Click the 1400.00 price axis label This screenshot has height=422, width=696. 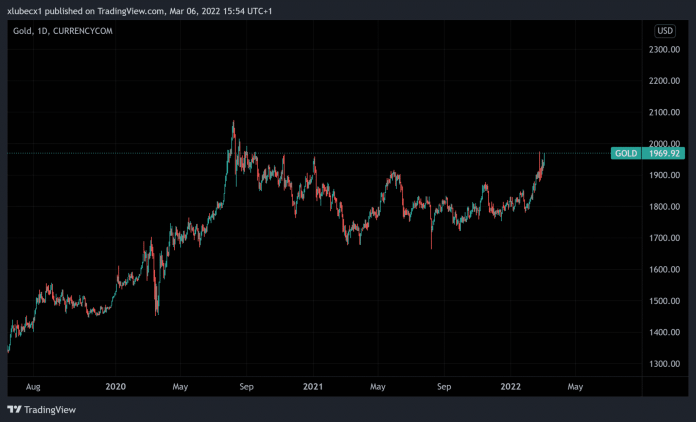663,332
